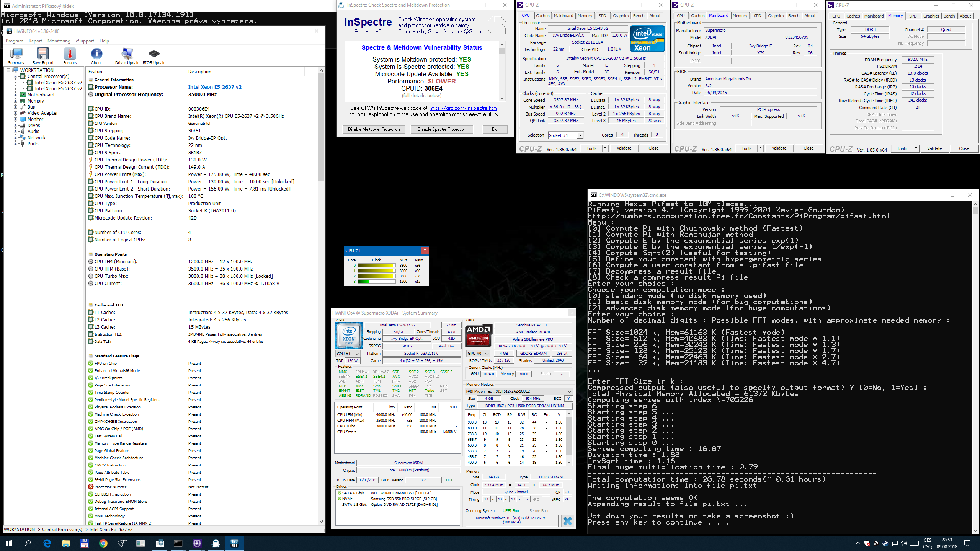
Task: Select the Video Adapter card icon in tree
Action: pos(23,113)
